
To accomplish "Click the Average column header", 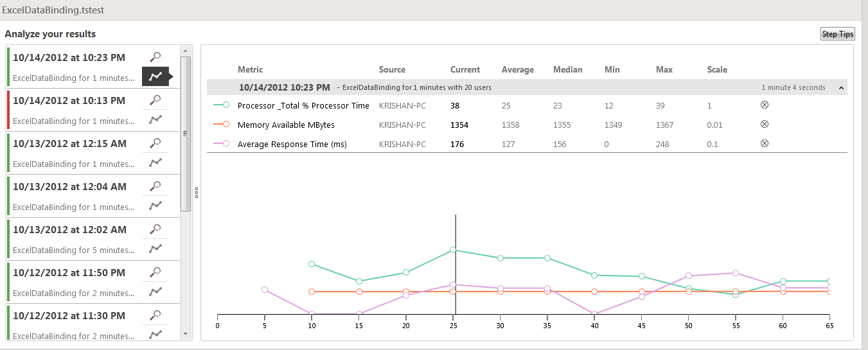I will click(518, 69).
